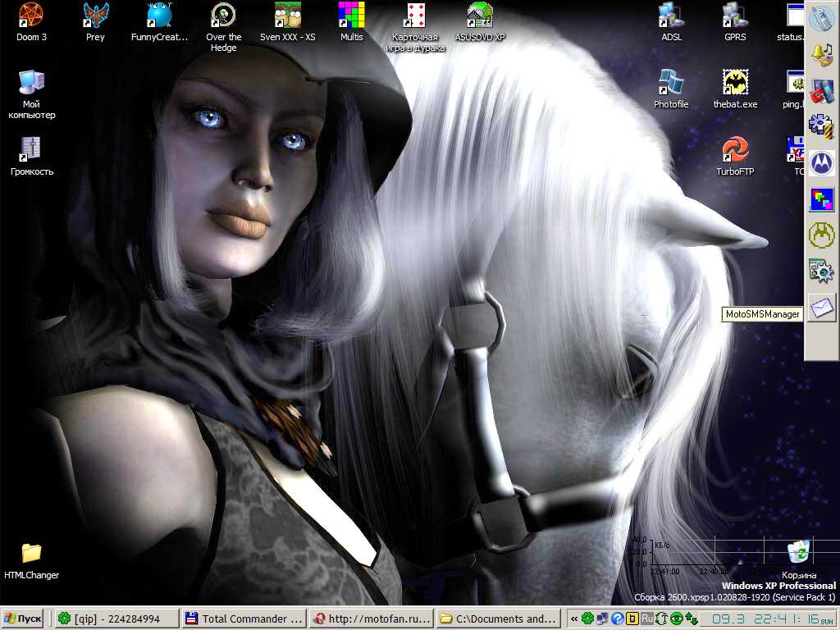Click the green up-down arrows traffic icon

coord(691,619)
